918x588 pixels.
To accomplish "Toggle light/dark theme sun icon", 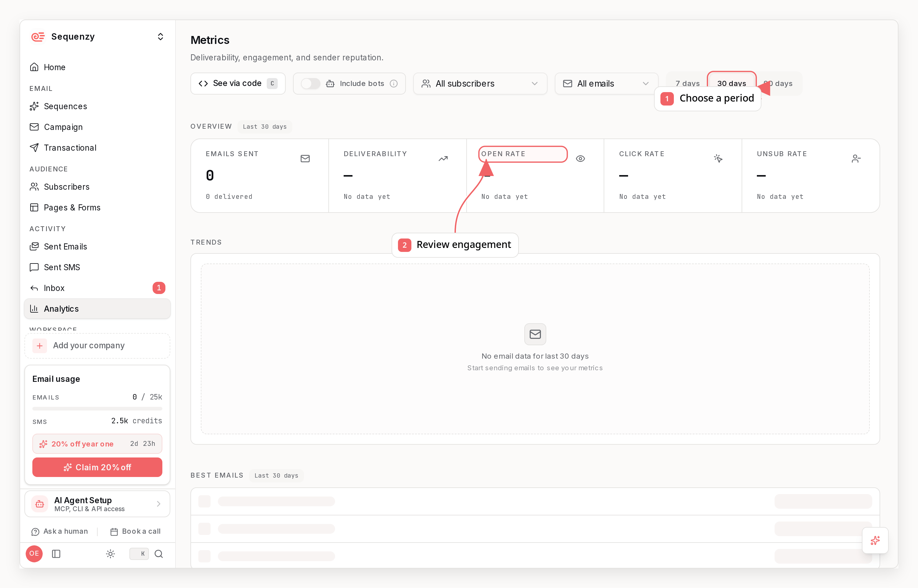I will [x=110, y=554].
